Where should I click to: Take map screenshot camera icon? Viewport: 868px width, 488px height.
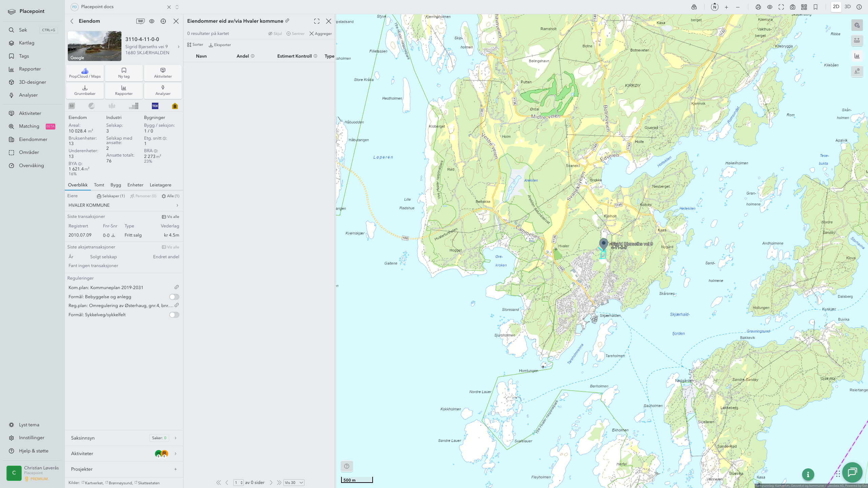[x=793, y=7]
